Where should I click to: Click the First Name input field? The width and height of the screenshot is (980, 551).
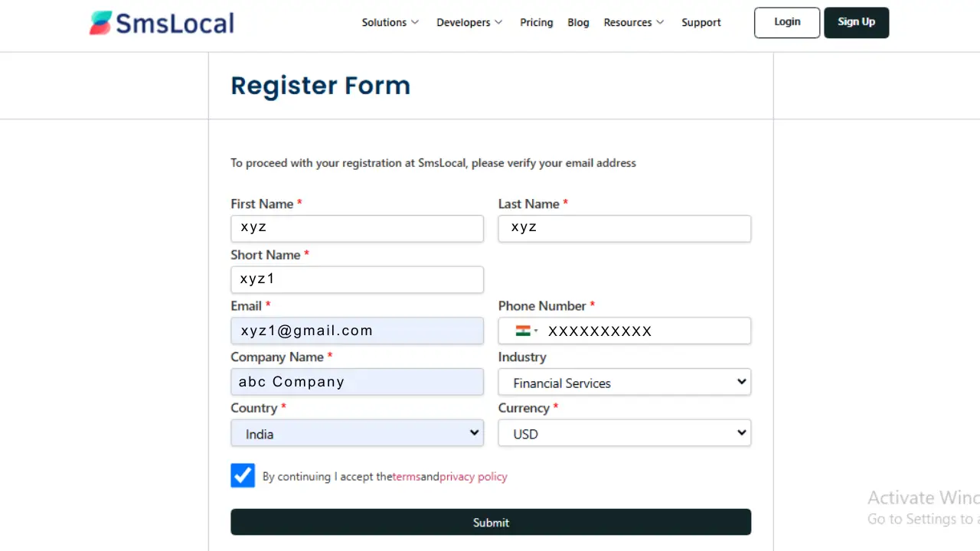coord(357,228)
